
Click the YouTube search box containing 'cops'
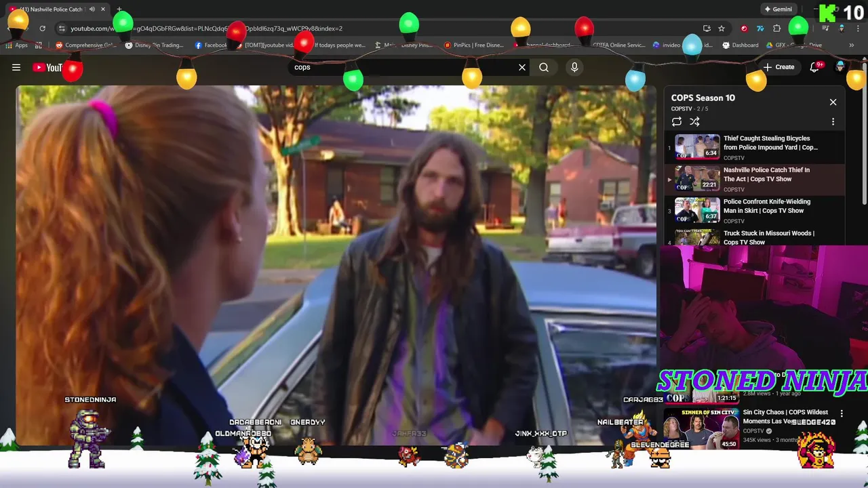click(x=407, y=67)
